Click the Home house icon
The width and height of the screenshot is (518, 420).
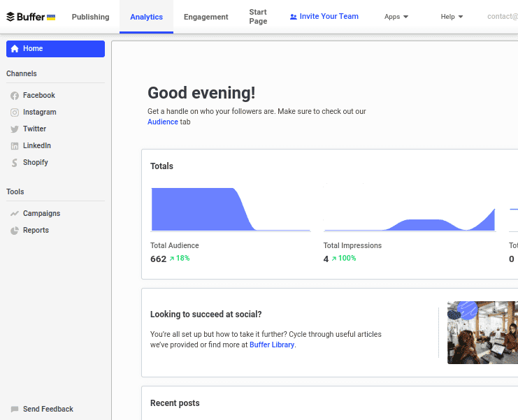[15, 49]
